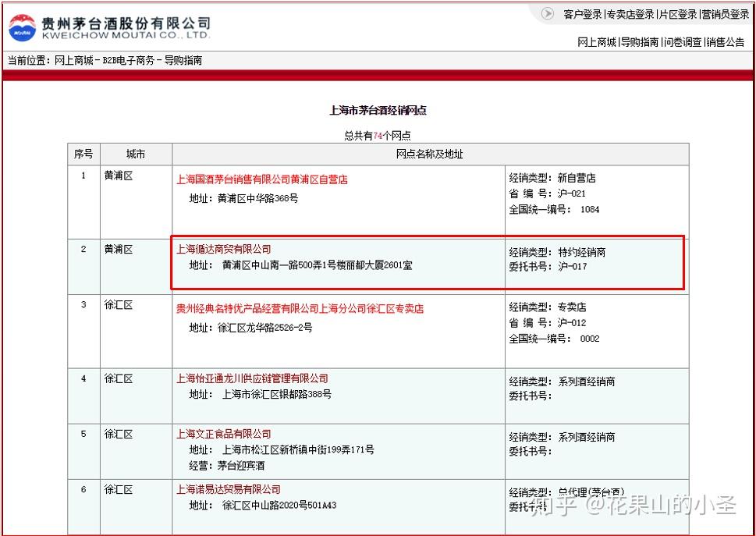This screenshot has width=756, height=536.
Task: Click 省编号: 沪-012 in row 3
Action: coord(547,323)
